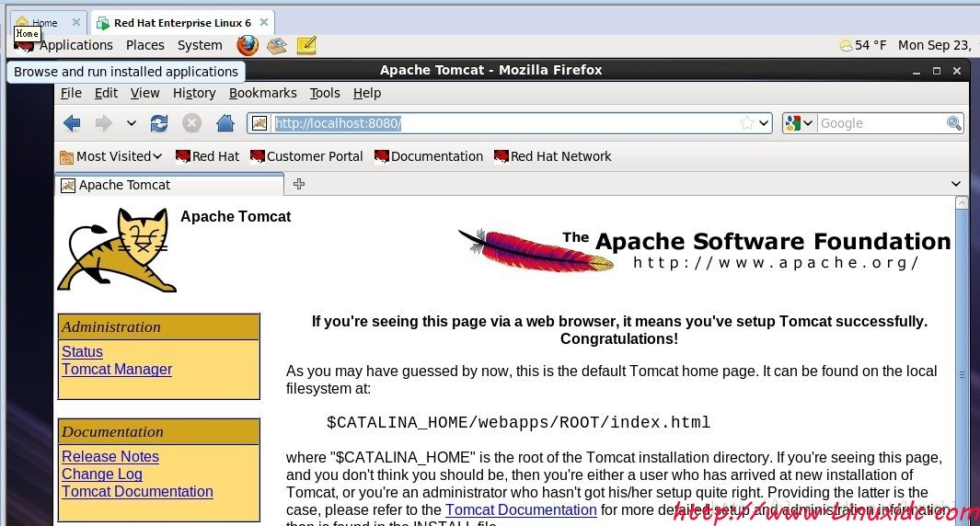Close the Home VM tab
The image size is (980, 526).
coord(76,22)
